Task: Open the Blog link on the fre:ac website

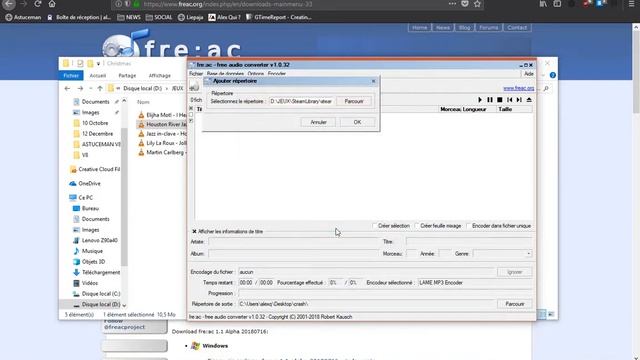Action: click(x=464, y=28)
